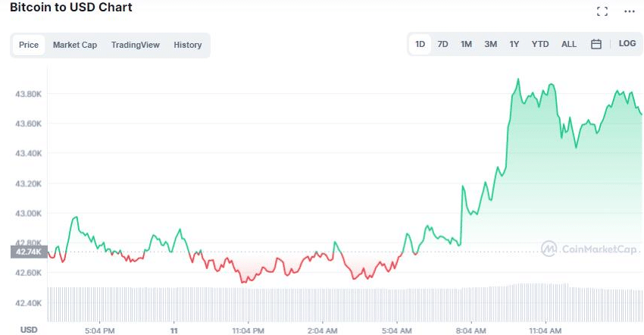Click the 5:04 PM time axis label
The height and width of the screenshot is (335, 644).
[x=100, y=330]
